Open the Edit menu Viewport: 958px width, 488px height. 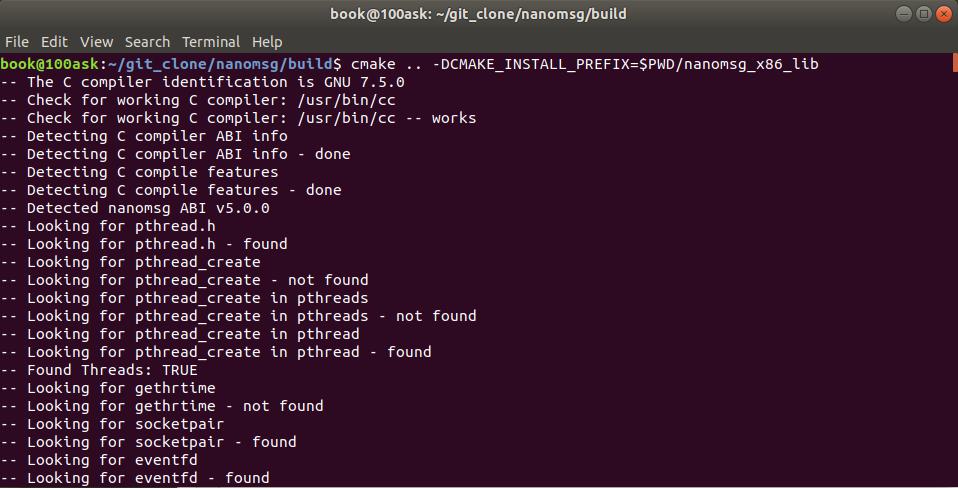tap(54, 42)
